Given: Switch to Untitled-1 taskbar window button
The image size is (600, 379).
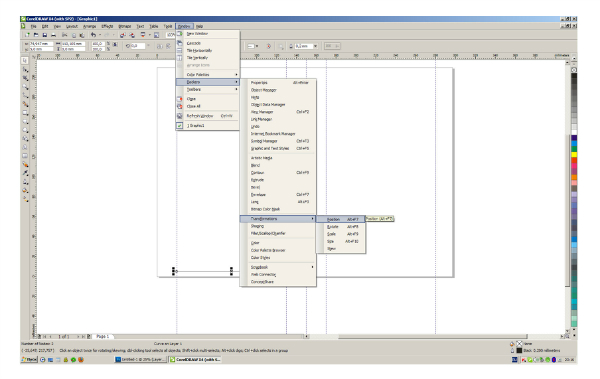Looking at the screenshot, I should click(x=140, y=359).
